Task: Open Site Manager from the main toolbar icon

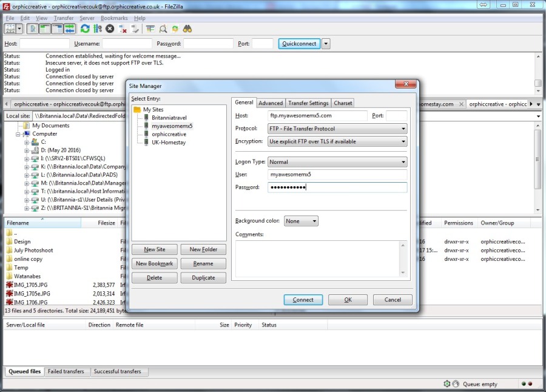Action: pos(10,29)
